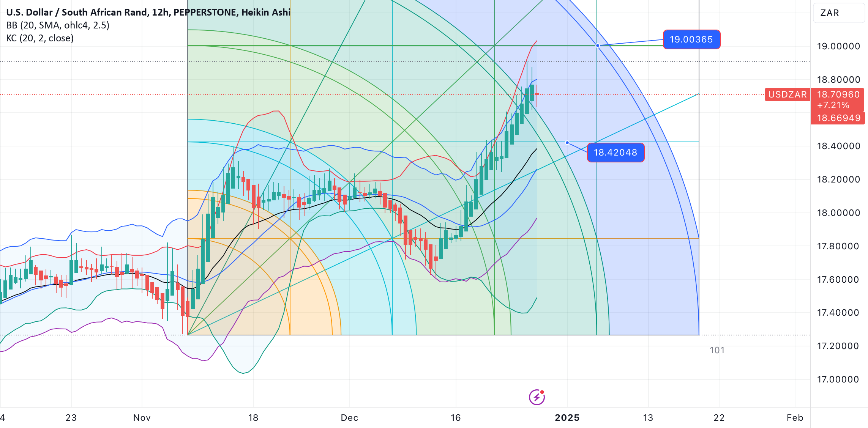Image resolution: width=868 pixels, height=428 pixels.
Task: Click the 2025 label on time axis
Action: (567, 418)
